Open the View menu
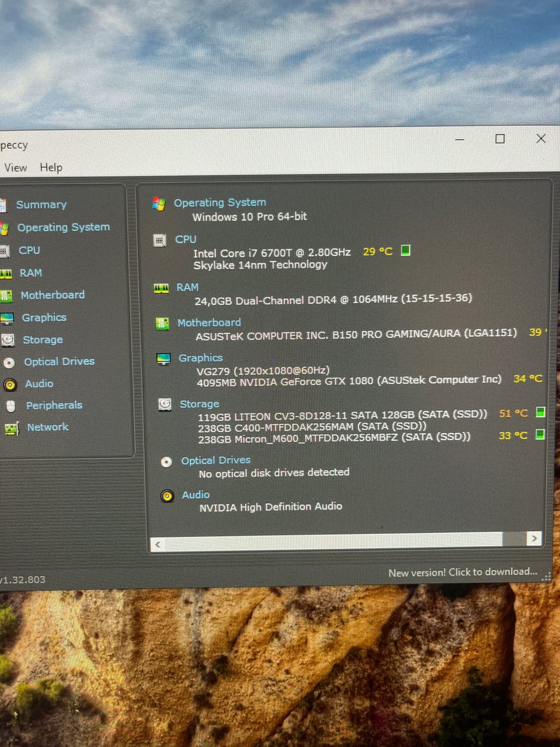The width and height of the screenshot is (560, 747). pos(15,168)
